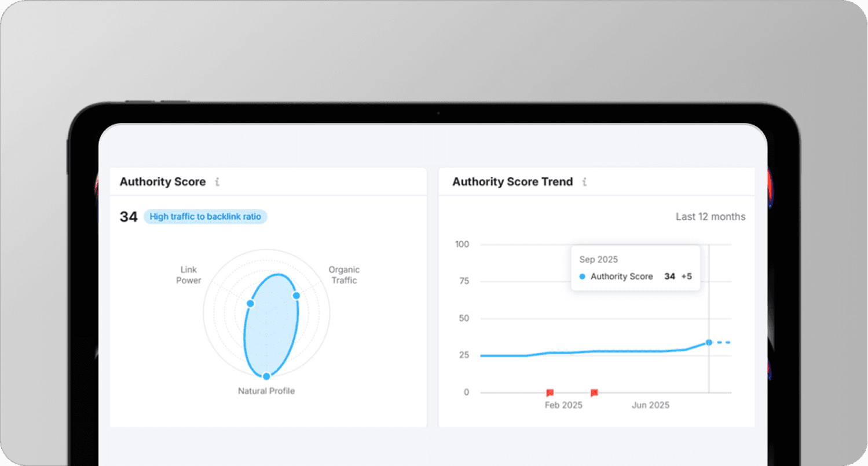Click the blue Authority Score legend dot in tooltip

tap(583, 277)
